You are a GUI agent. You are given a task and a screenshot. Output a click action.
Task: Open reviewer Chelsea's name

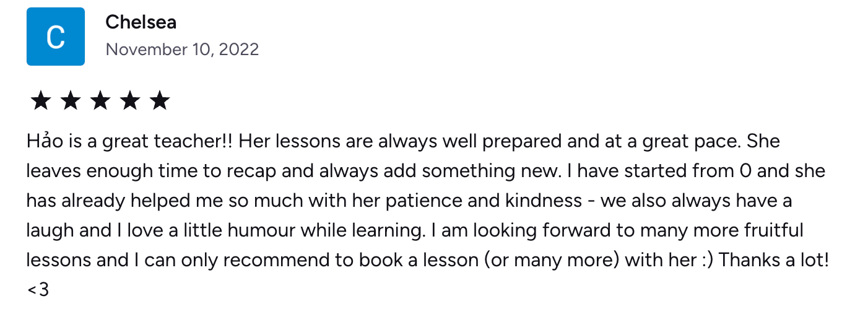(x=141, y=22)
